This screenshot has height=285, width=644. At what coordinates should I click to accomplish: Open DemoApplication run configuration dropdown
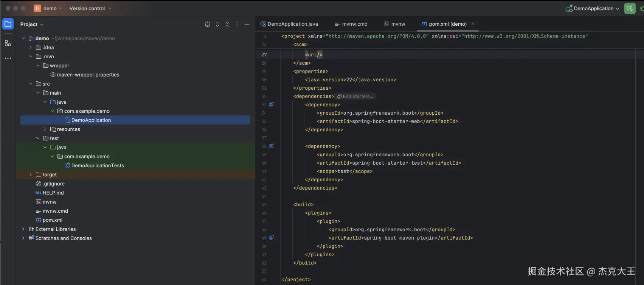[593, 8]
